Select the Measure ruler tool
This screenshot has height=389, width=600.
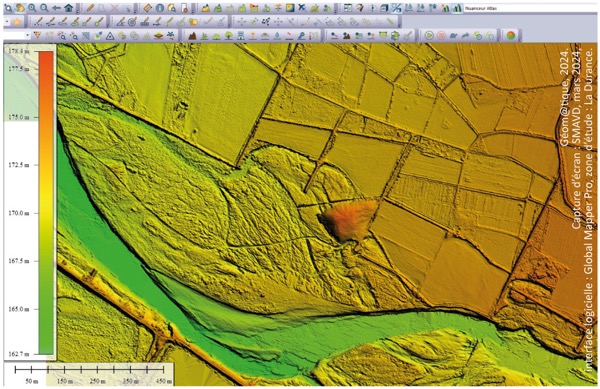[147, 8]
